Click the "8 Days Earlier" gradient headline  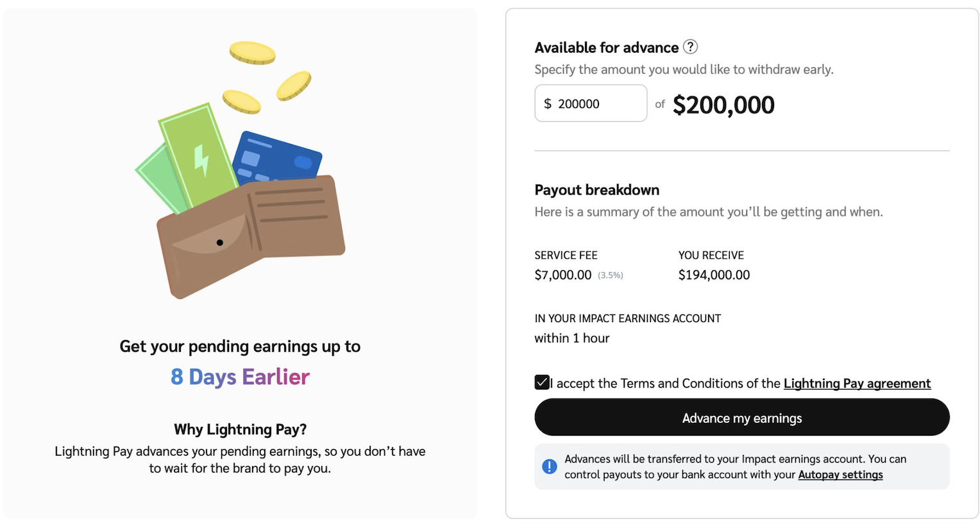pyautogui.click(x=241, y=377)
